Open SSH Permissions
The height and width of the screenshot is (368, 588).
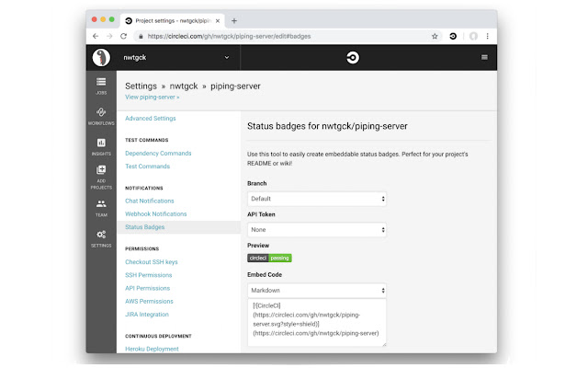149,275
